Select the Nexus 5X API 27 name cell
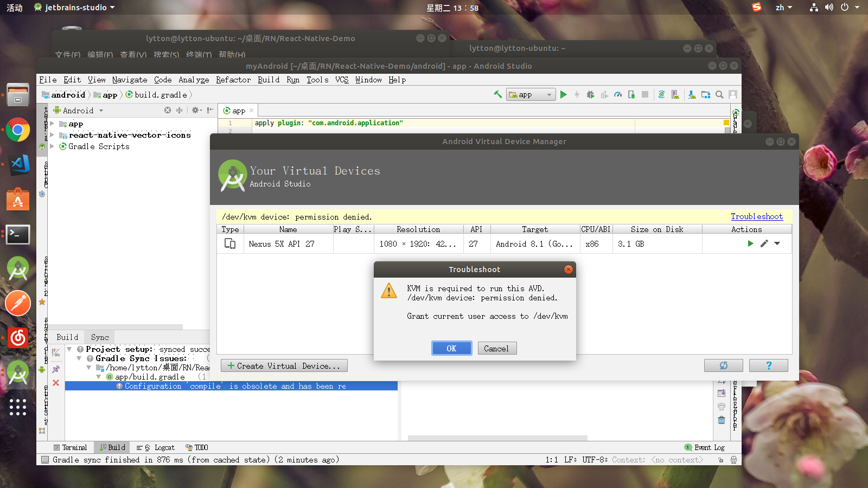 click(x=288, y=244)
